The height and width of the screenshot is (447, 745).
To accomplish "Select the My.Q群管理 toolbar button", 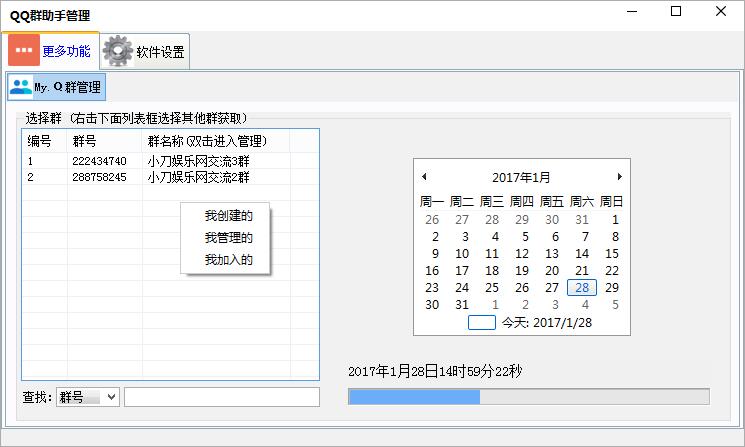I will coord(57,87).
